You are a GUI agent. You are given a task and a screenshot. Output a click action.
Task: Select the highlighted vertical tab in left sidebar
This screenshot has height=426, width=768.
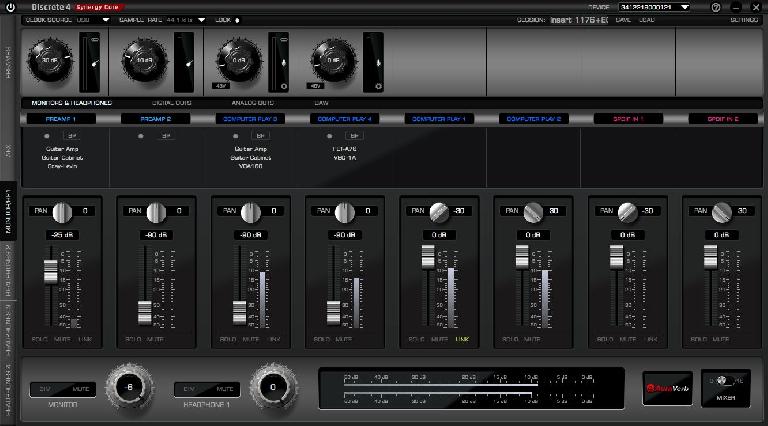pos(8,211)
